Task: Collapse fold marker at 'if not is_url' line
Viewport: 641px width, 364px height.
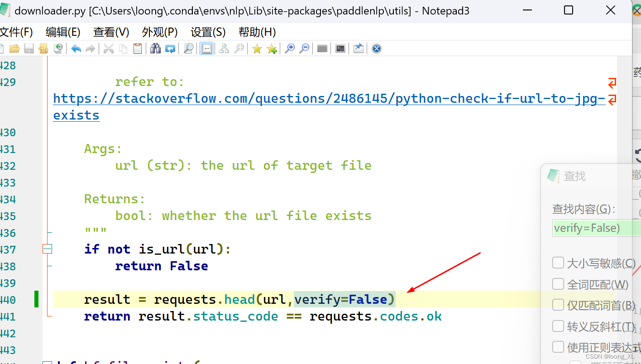Action: click(47, 249)
